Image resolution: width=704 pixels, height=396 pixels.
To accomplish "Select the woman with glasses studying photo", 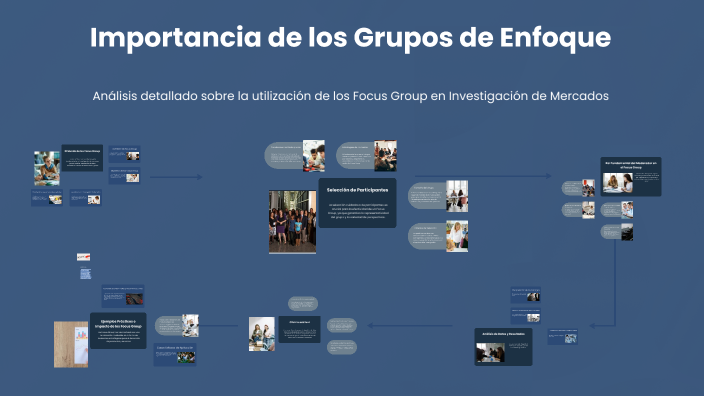I will pos(47,168).
